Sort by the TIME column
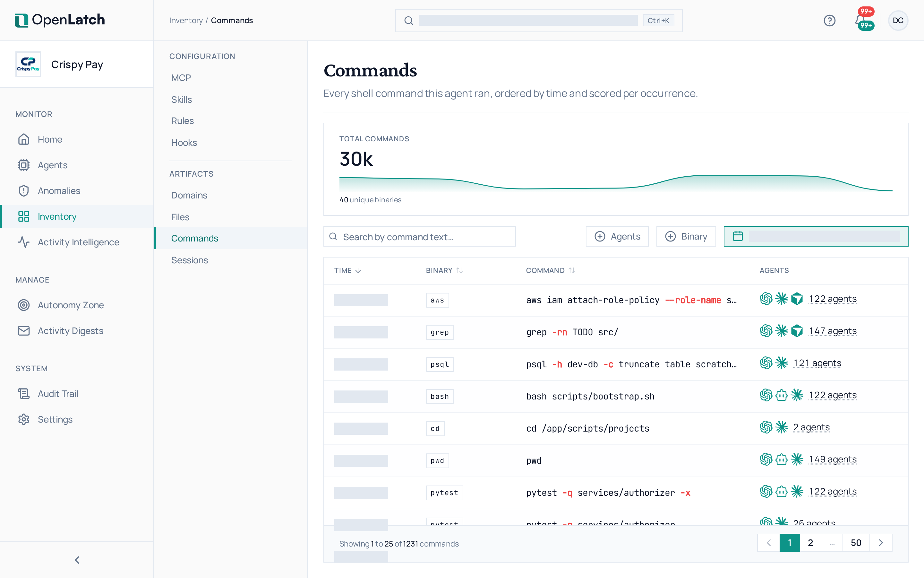This screenshot has width=924, height=578. 347,270
